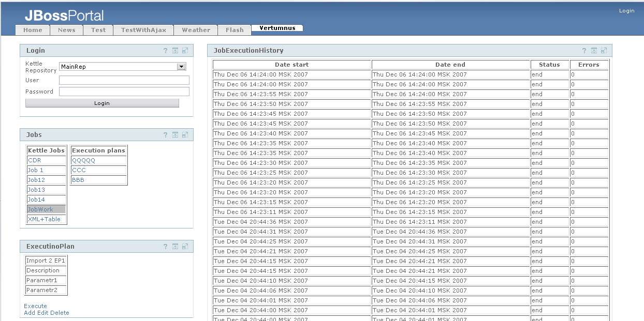Focus the Password input field
644x321 pixels.
(x=124, y=91)
